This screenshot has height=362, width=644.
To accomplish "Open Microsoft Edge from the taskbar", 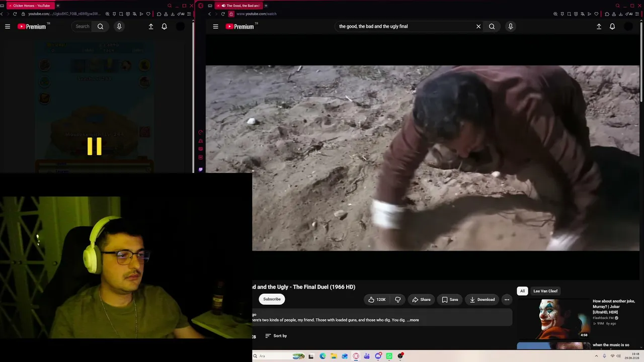I will coord(323,356).
